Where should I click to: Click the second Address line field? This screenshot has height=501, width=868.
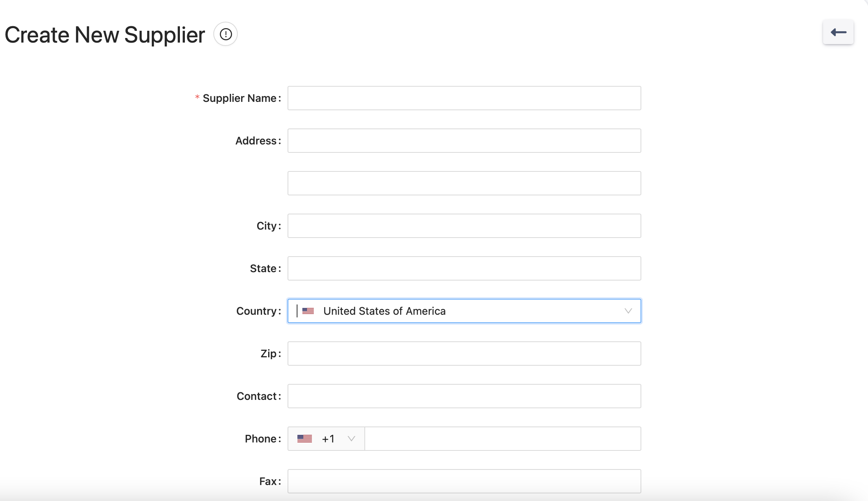(464, 183)
